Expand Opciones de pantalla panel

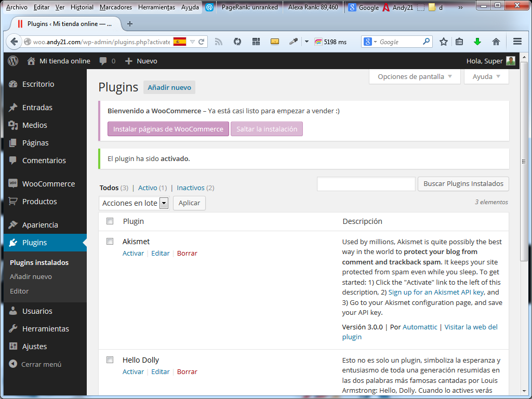pos(415,77)
